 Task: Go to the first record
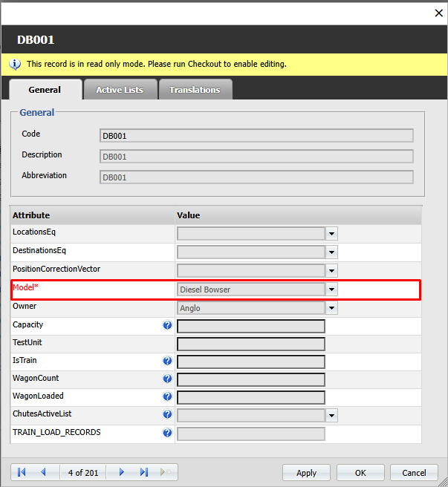point(22,472)
